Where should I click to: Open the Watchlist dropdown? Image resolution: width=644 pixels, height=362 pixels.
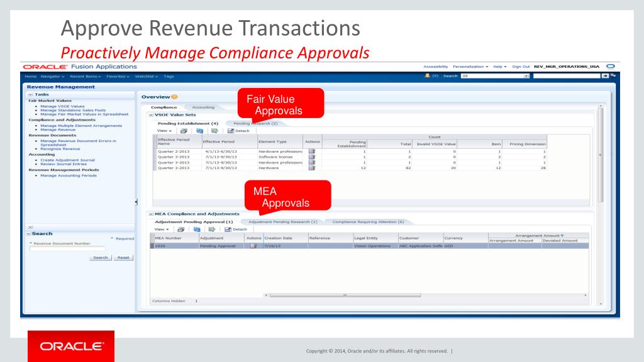[x=146, y=76]
